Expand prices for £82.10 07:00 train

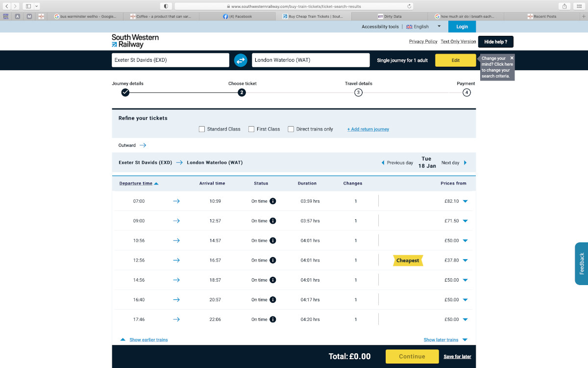coord(465,201)
